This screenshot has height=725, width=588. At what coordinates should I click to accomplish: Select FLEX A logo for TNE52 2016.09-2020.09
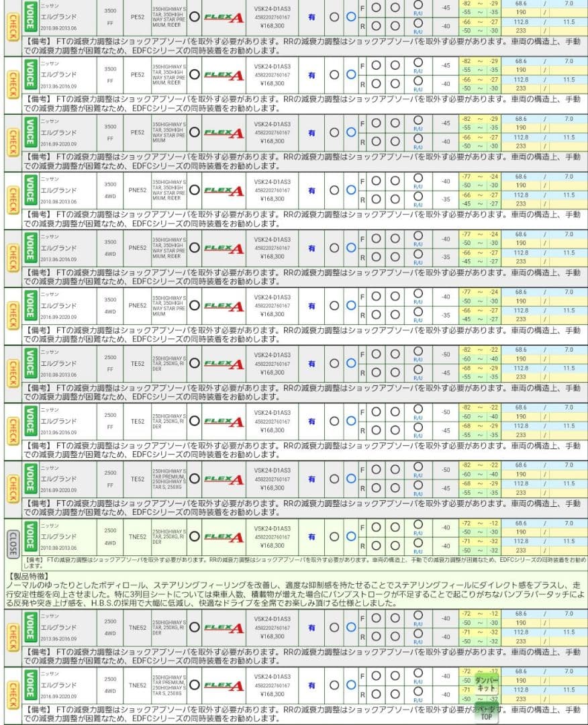tap(223, 685)
